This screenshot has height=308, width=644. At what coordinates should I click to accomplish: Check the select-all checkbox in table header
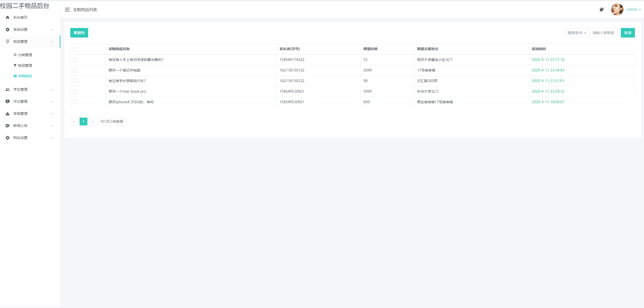tap(75, 49)
